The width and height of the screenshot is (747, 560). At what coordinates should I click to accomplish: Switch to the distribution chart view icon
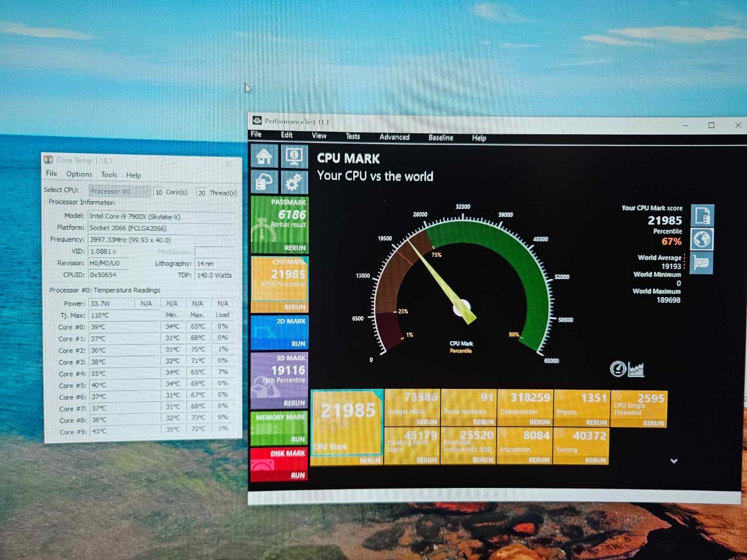tap(636, 369)
